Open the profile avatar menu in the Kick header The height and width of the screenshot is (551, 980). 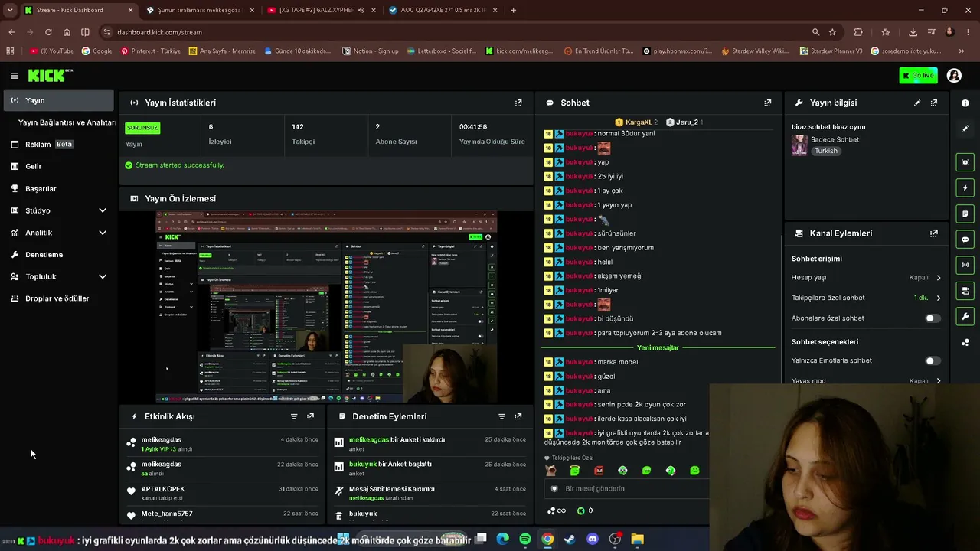(954, 76)
